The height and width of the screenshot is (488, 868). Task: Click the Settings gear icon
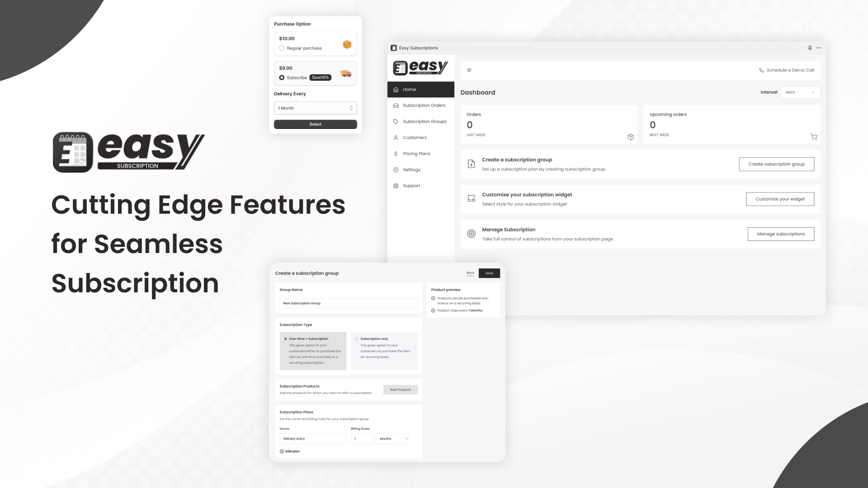tap(395, 169)
